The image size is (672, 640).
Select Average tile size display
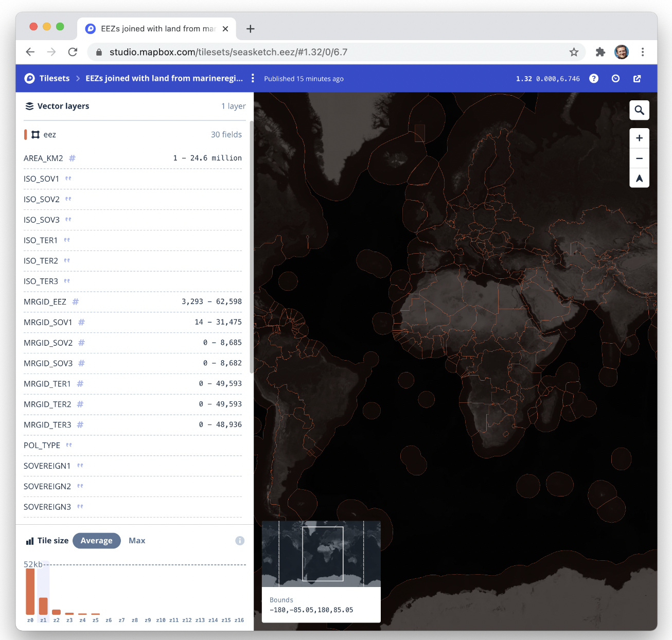(96, 540)
